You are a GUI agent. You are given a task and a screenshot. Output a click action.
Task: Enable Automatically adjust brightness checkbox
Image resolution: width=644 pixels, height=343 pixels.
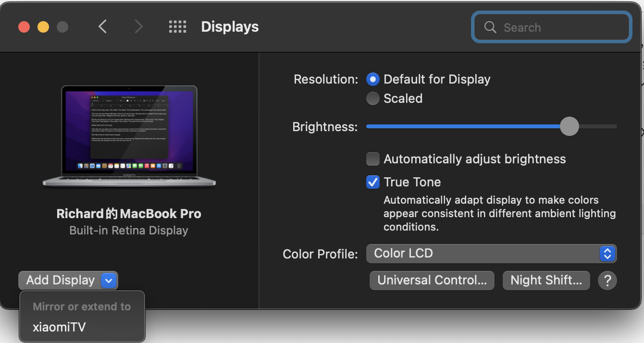click(373, 159)
